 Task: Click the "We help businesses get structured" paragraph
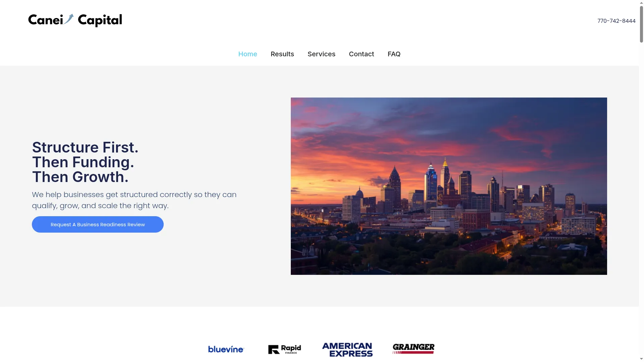coord(134,200)
